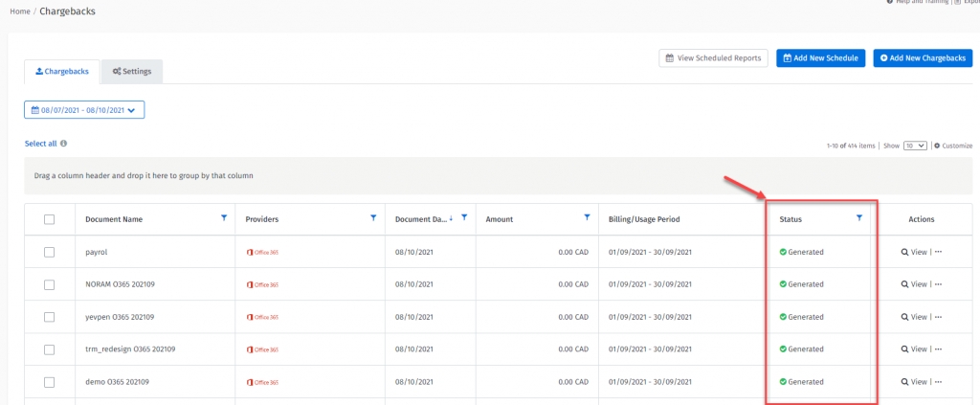Open the Providers column filter
The width and height of the screenshot is (980, 405).
[373, 218]
